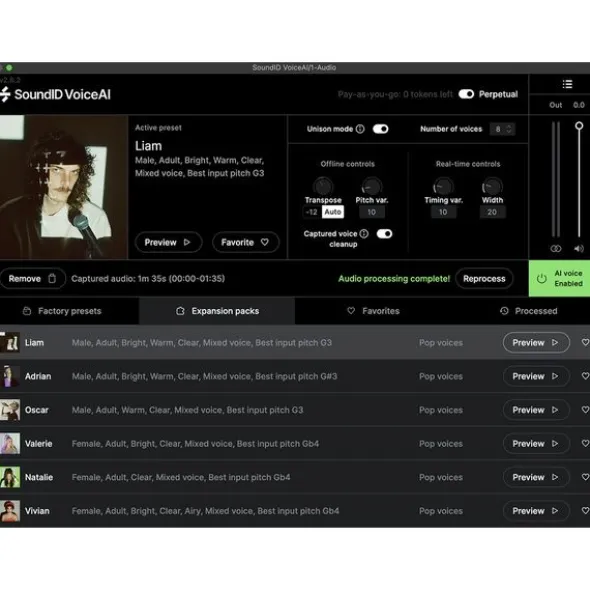Click the SoundID VoiceAI logo

pyautogui.click(x=56, y=94)
